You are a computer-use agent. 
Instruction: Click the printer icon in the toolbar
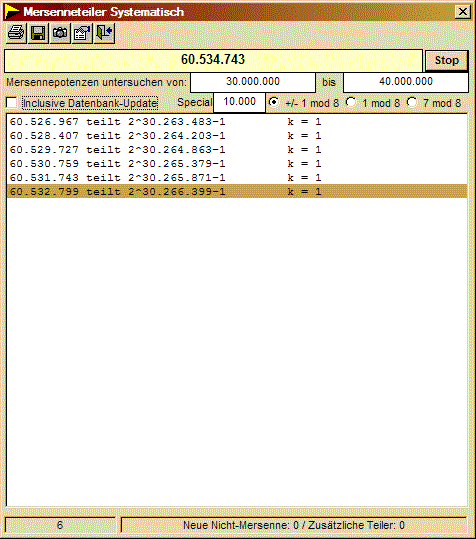click(16, 33)
